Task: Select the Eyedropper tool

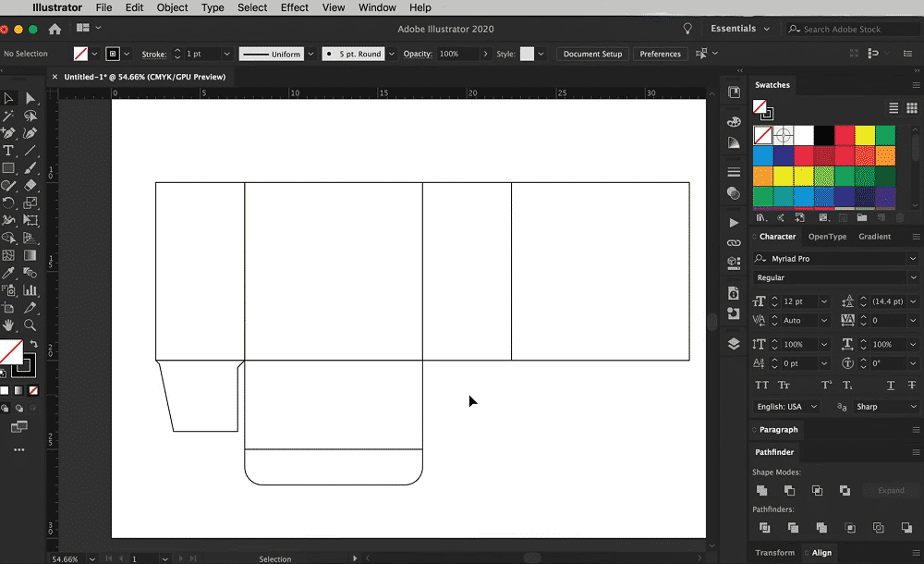Action: (x=8, y=274)
